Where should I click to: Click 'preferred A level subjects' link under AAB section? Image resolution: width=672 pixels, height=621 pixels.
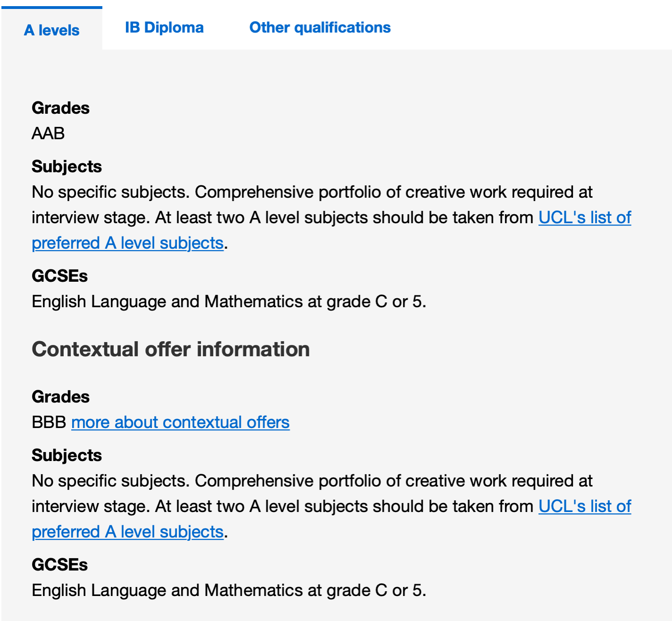point(127,243)
